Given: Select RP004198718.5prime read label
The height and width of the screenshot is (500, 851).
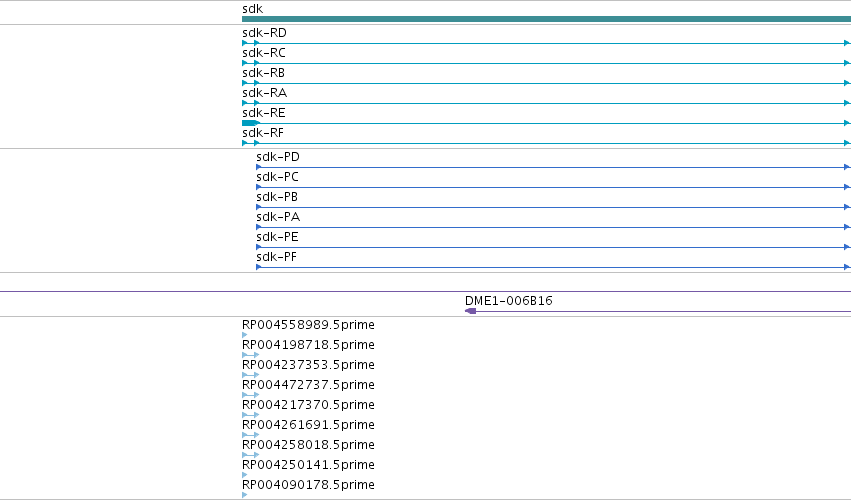Looking at the screenshot, I should [x=308, y=345].
